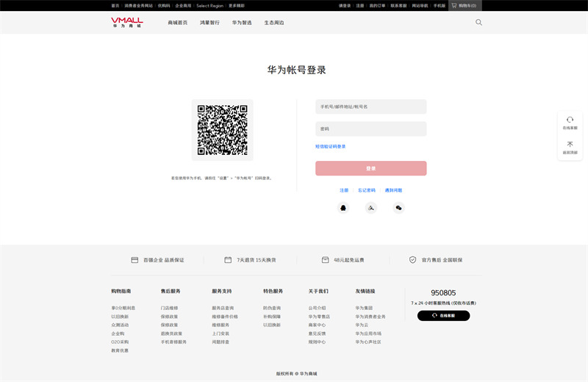Open footer link 门店维修
Image resolution: width=588 pixels, height=382 pixels.
click(x=170, y=308)
